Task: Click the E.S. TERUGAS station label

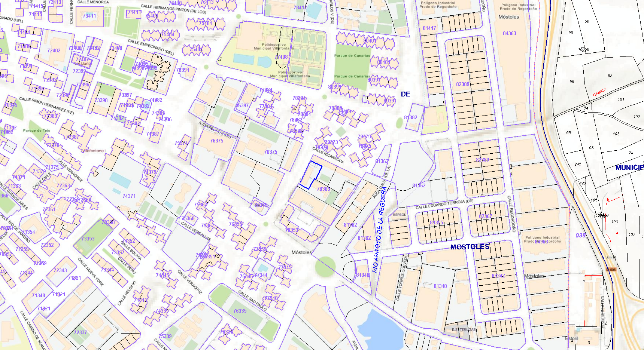Action: pos(464,329)
